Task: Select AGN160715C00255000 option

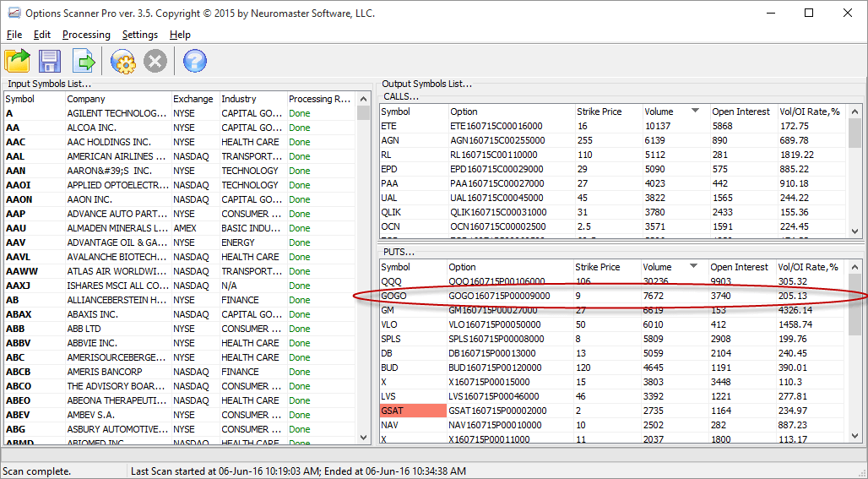Action: pos(497,140)
